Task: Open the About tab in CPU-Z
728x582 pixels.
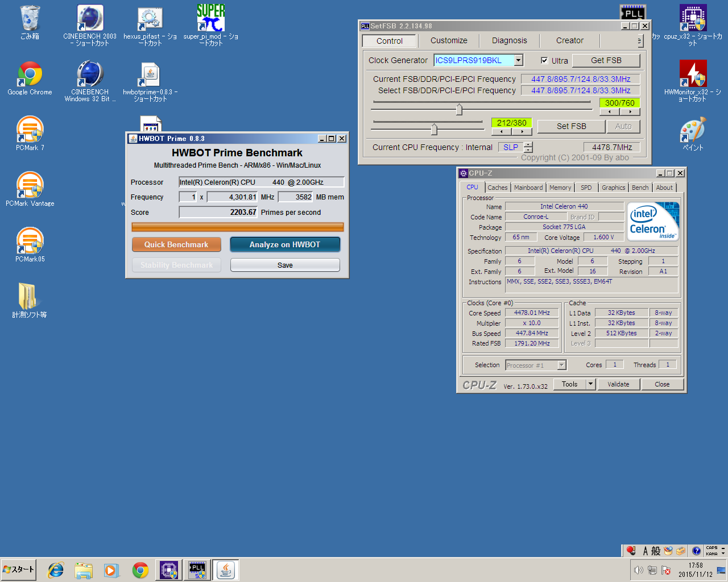Action: tap(664, 188)
